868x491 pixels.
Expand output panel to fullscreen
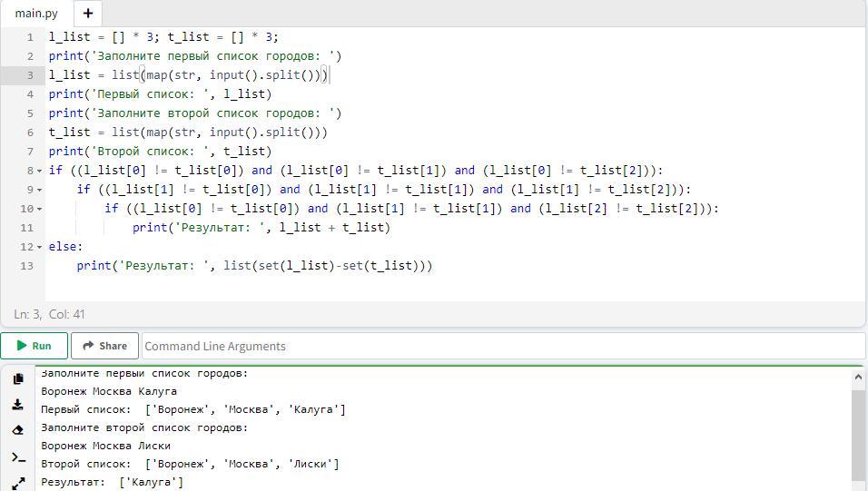click(18, 483)
